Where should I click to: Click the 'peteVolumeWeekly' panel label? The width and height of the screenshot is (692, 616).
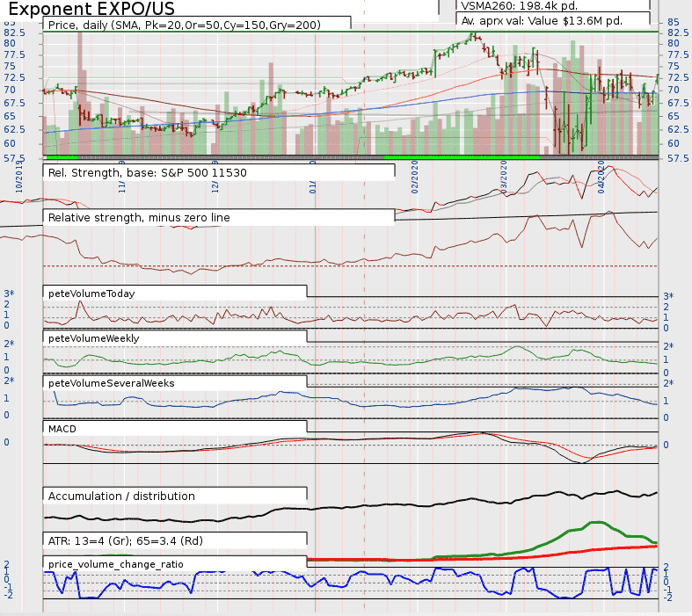pos(93,338)
